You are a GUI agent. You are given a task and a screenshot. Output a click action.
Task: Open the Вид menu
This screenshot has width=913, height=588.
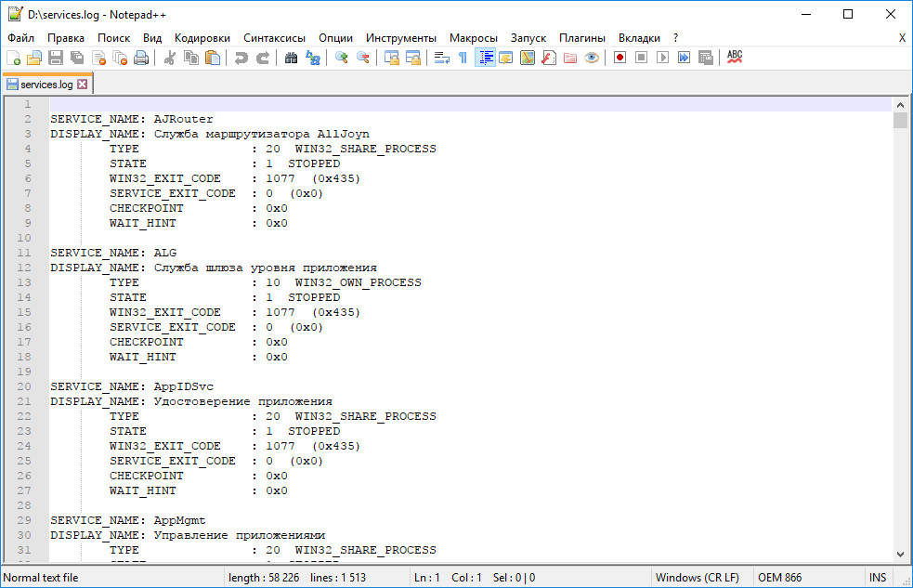tap(152, 38)
